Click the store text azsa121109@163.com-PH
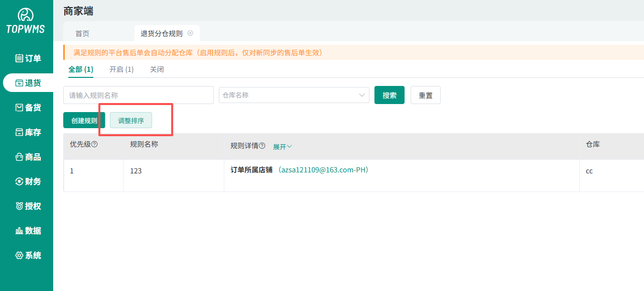Viewport: 644px width, 291px height. [x=324, y=170]
